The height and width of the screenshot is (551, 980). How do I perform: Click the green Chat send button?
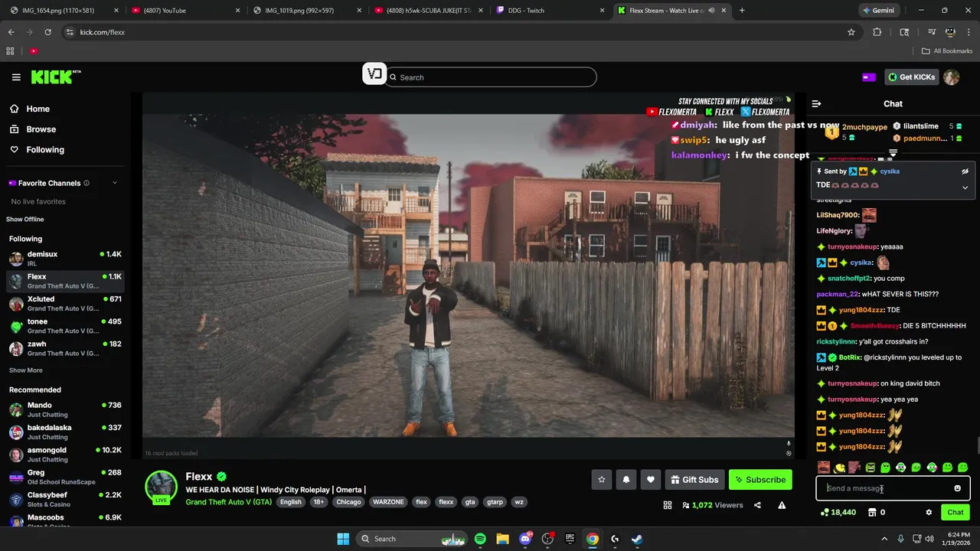pos(955,513)
